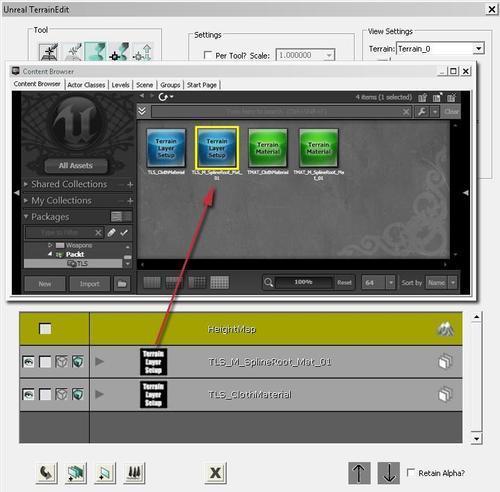500x492 pixels.
Task: Open the wrench filter settings icon
Action: tap(421, 112)
